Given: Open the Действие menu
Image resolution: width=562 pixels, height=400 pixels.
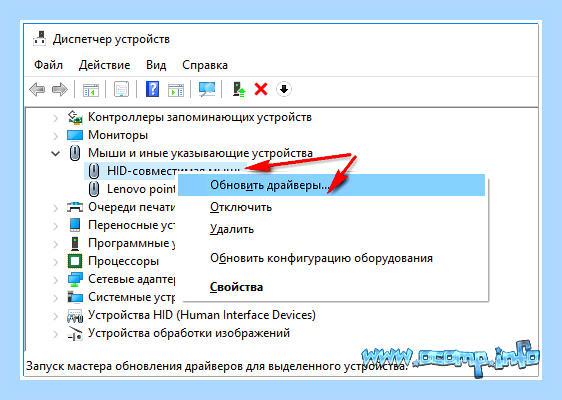Looking at the screenshot, I should coord(104,65).
